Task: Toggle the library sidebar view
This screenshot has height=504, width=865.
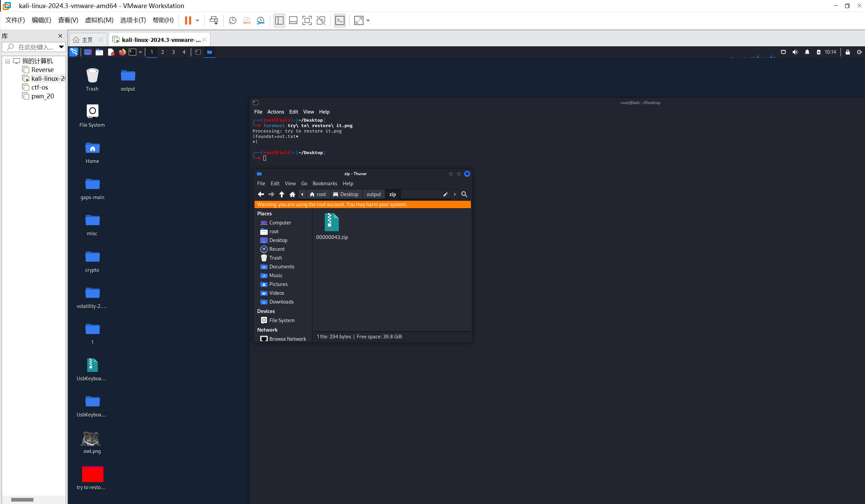Action: (279, 20)
